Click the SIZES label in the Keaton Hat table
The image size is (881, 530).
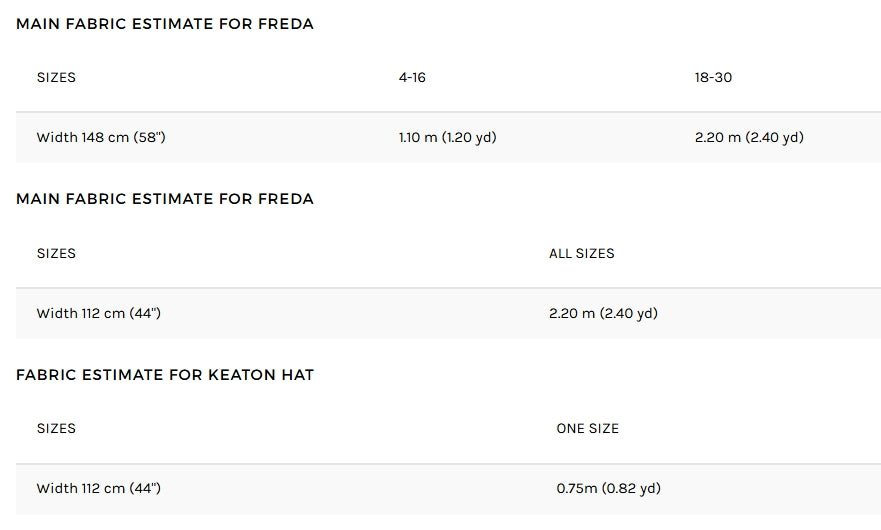[56, 428]
